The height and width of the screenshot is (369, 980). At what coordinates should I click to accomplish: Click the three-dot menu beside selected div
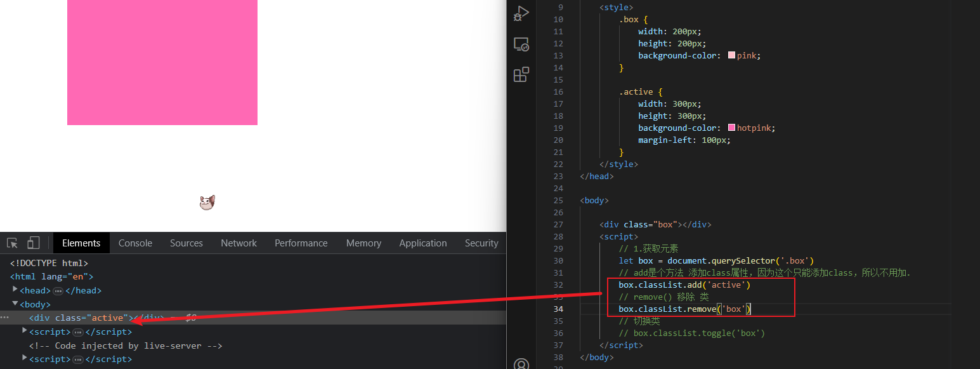point(5,318)
